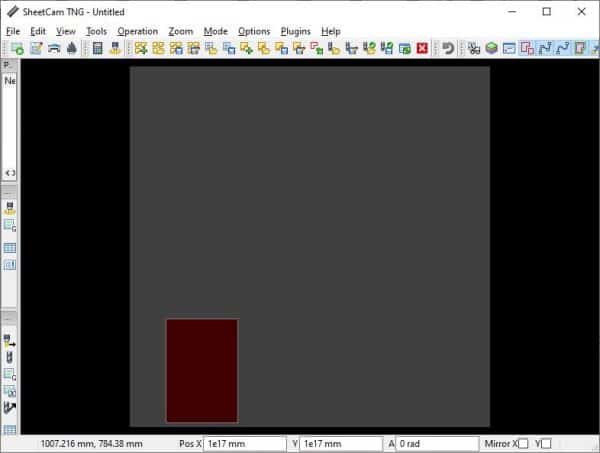Click the green 3D material view icon

pyautogui.click(x=492, y=48)
